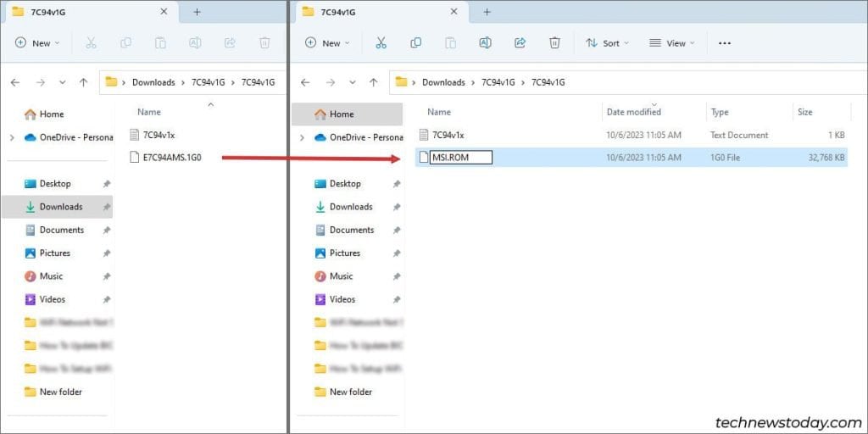This screenshot has width=868, height=434.
Task: Expand OneDrive tree in left window sidebar
Action: click(11, 137)
